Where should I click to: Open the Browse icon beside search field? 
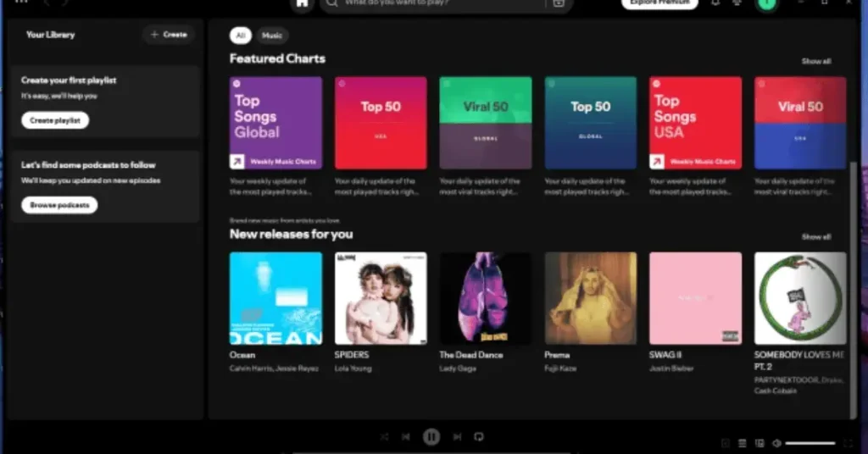[x=559, y=3]
